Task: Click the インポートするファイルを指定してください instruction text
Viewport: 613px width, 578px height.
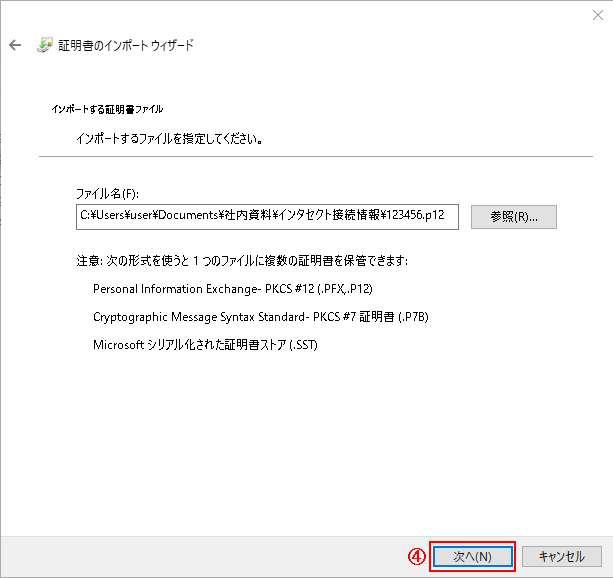Action: tap(171, 138)
